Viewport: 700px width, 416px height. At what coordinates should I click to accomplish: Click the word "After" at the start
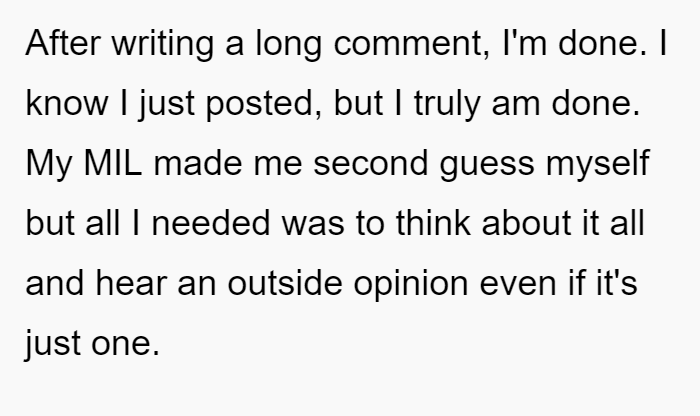point(63,43)
